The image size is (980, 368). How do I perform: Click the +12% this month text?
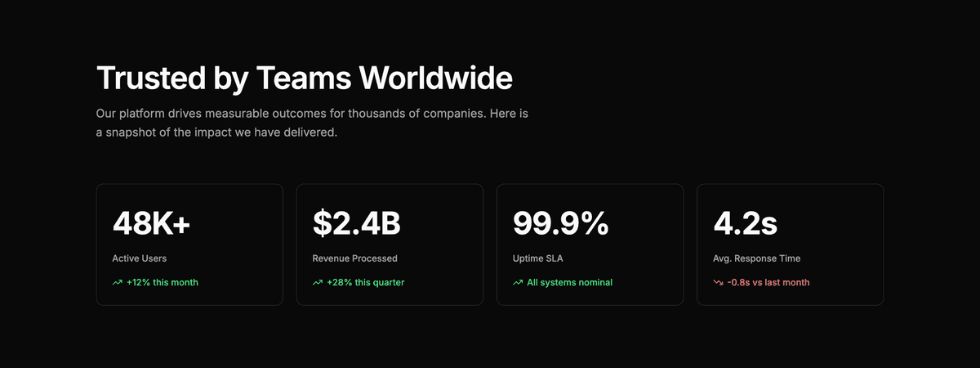click(x=163, y=283)
